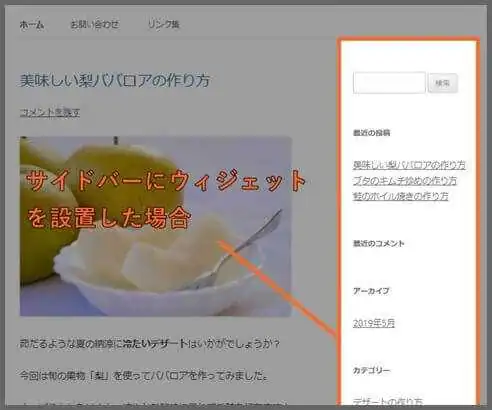
Task: Follow the コメントを残す link
Action: [x=50, y=113]
